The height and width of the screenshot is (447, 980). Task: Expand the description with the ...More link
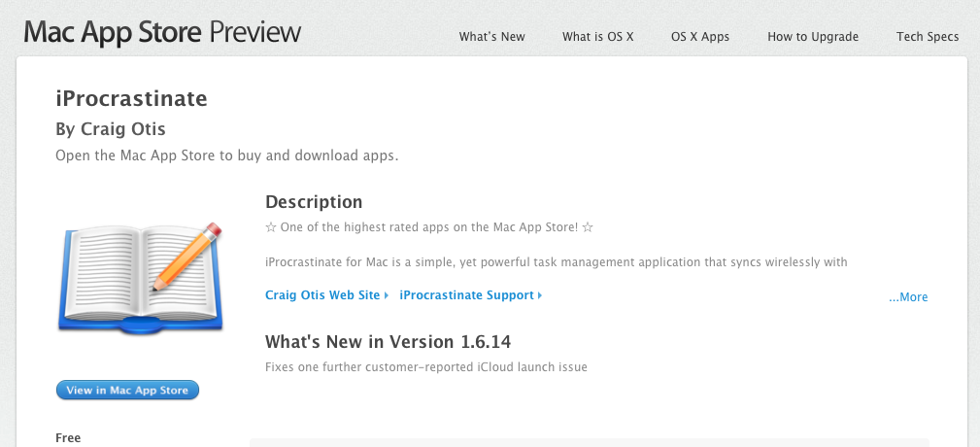click(908, 297)
